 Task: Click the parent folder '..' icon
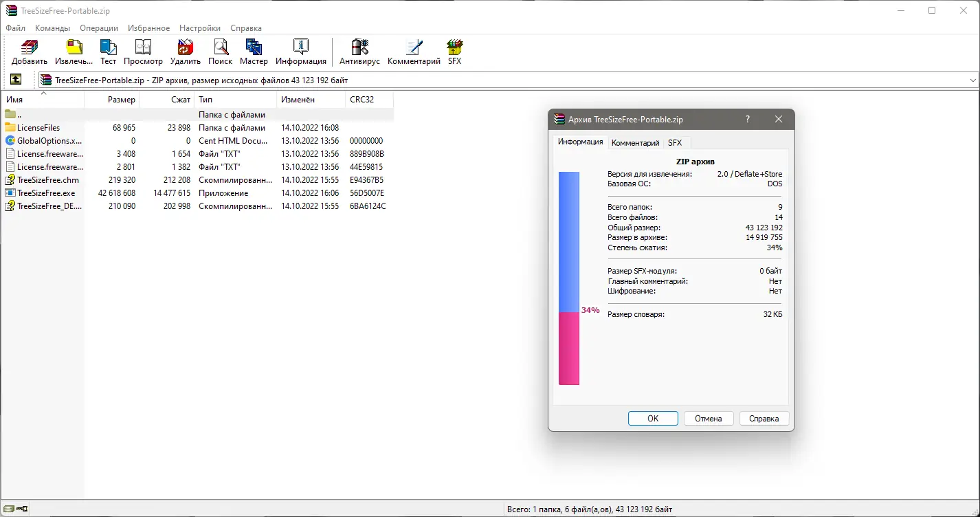10,115
